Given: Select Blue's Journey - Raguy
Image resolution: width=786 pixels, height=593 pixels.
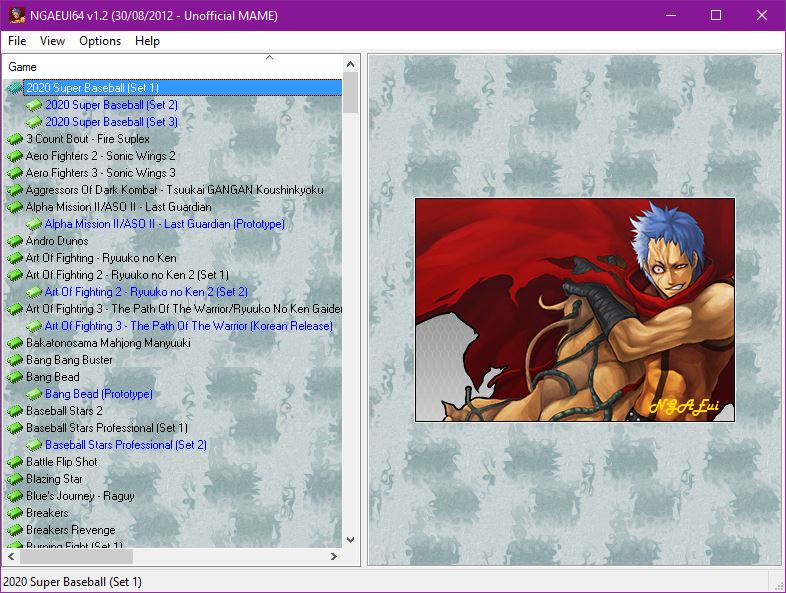Looking at the screenshot, I should pyautogui.click(x=80, y=496).
